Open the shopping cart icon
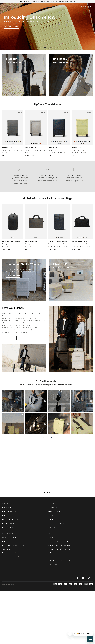 tap(90, 6)
